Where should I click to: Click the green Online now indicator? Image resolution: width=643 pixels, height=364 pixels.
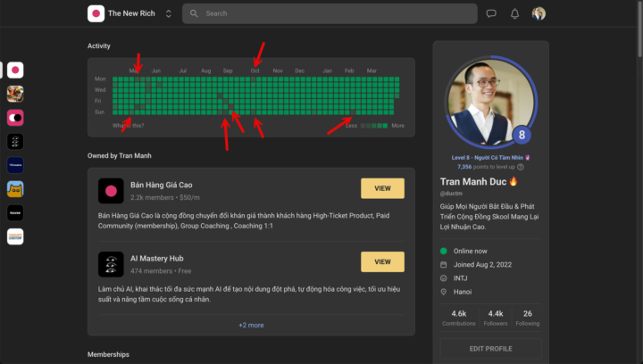tap(443, 251)
